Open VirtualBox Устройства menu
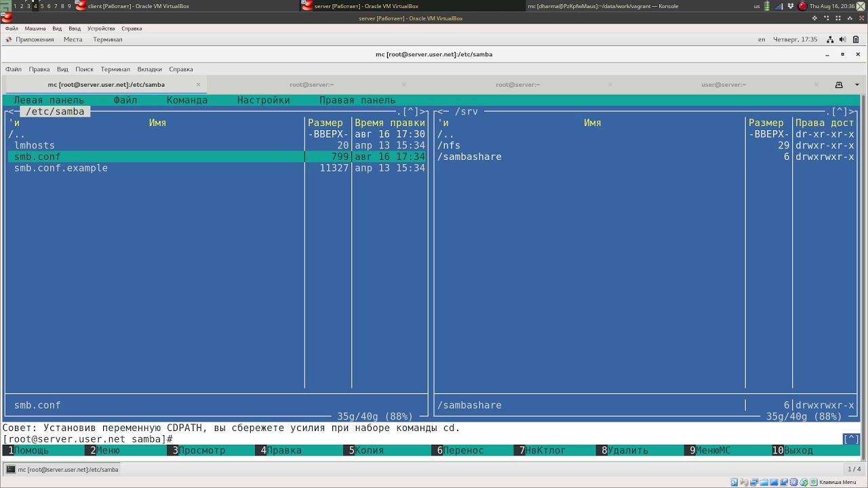The height and width of the screenshot is (488, 868). click(x=101, y=28)
